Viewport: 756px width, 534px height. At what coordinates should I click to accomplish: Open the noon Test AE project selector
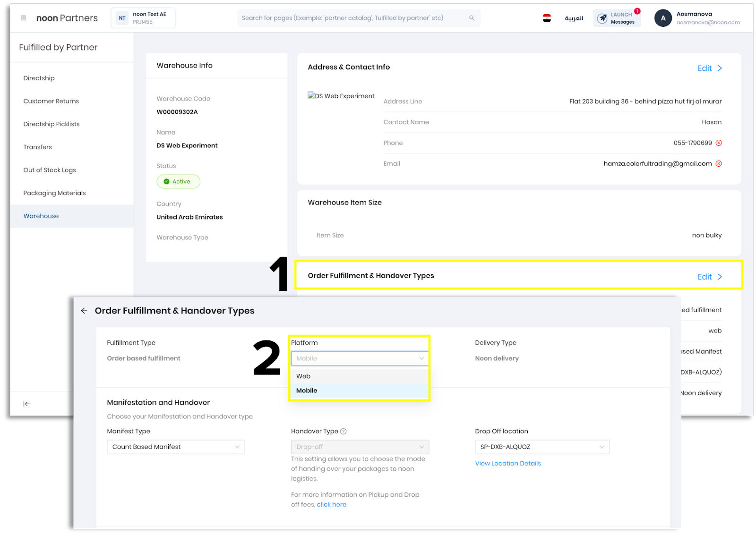pos(143,18)
